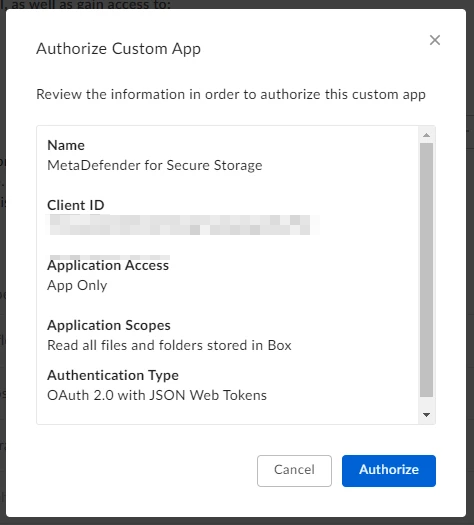This screenshot has width=474, height=525.
Task: Click the dimmed background above the dialog
Action: [x=301, y=4]
